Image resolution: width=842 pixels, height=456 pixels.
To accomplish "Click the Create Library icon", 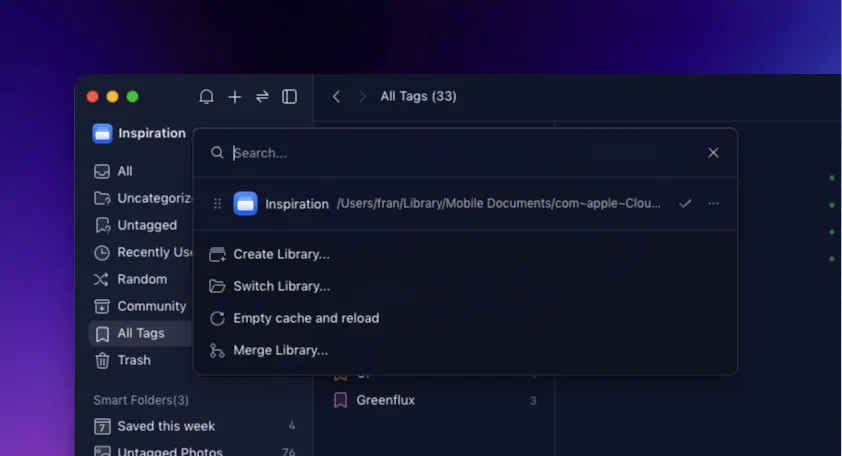I will 217,254.
